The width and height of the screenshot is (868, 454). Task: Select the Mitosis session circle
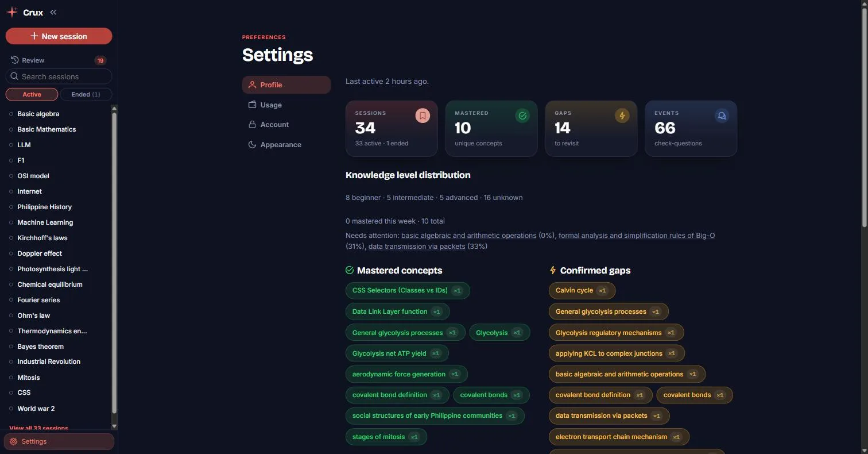coord(11,378)
